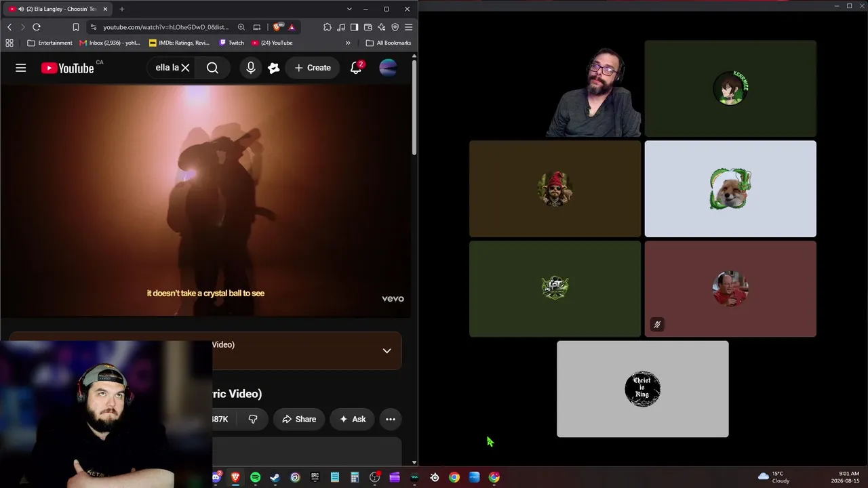The image size is (868, 488).
Task: Close the Ella Langley tab
Action: [105, 9]
